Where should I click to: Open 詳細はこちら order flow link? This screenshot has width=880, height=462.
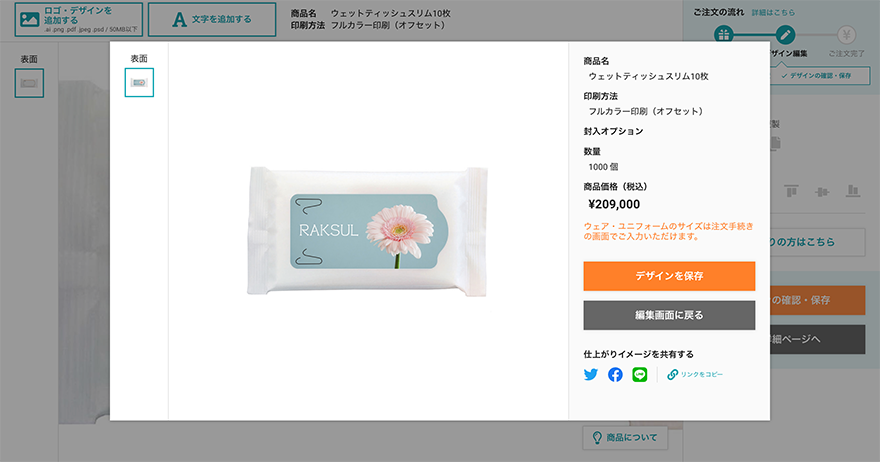(773, 12)
